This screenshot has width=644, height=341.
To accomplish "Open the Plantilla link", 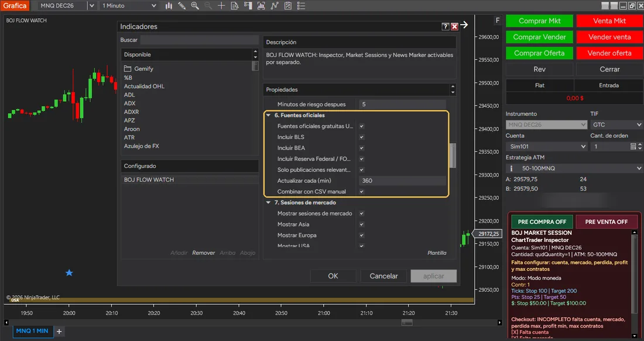I will click(x=437, y=253).
